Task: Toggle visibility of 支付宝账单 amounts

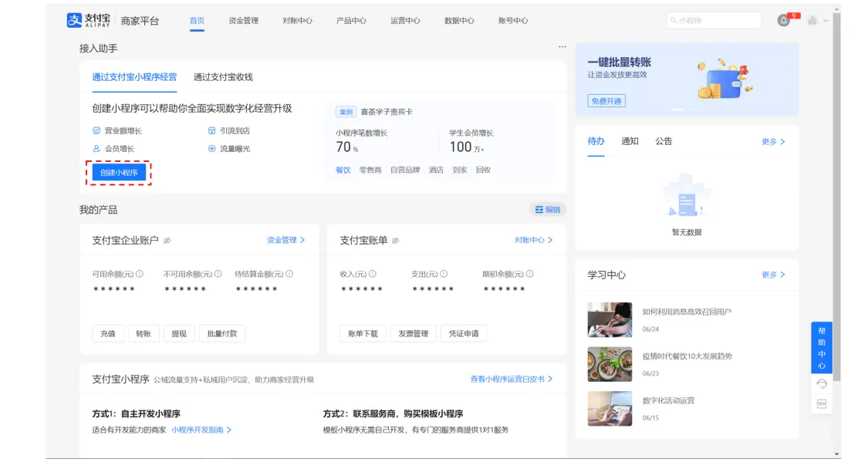Action: (395, 241)
